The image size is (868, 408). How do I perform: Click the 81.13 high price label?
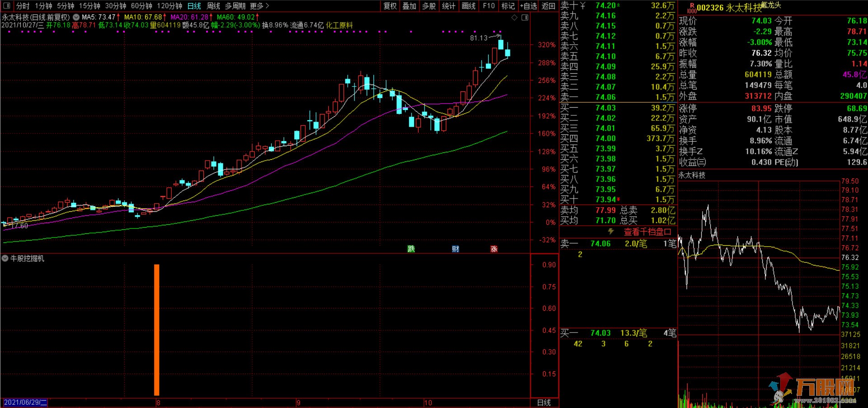coord(479,38)
